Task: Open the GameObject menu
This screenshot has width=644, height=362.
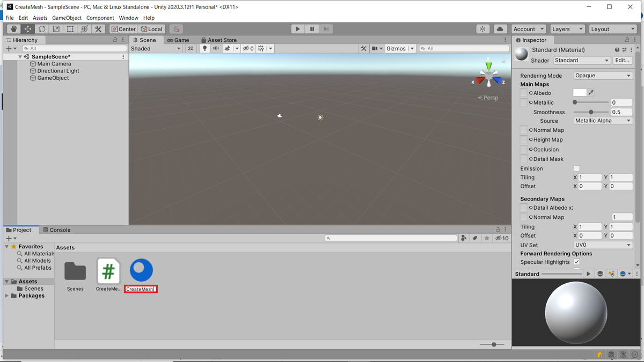Action: [67, 18]
